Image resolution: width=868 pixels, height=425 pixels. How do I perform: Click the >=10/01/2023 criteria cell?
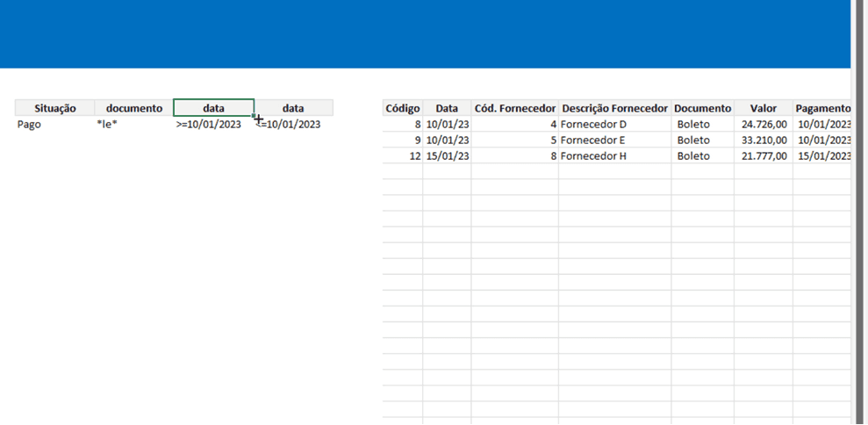click(213, 125)
